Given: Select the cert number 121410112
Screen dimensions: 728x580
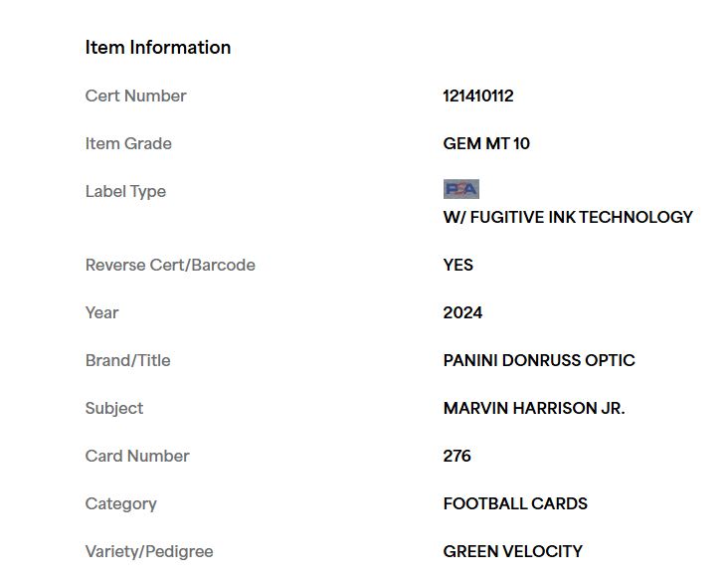Looking at the screenshot, I should (478, 97).
